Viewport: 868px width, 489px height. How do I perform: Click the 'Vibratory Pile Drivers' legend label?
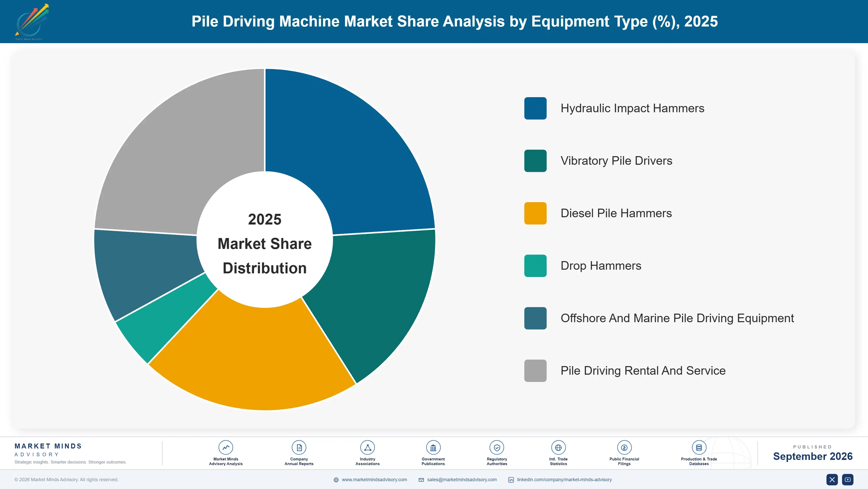[616, 161]
